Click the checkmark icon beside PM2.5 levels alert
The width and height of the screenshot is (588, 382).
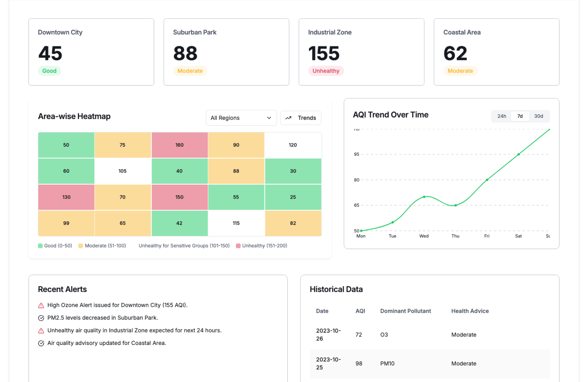(41, 318)
